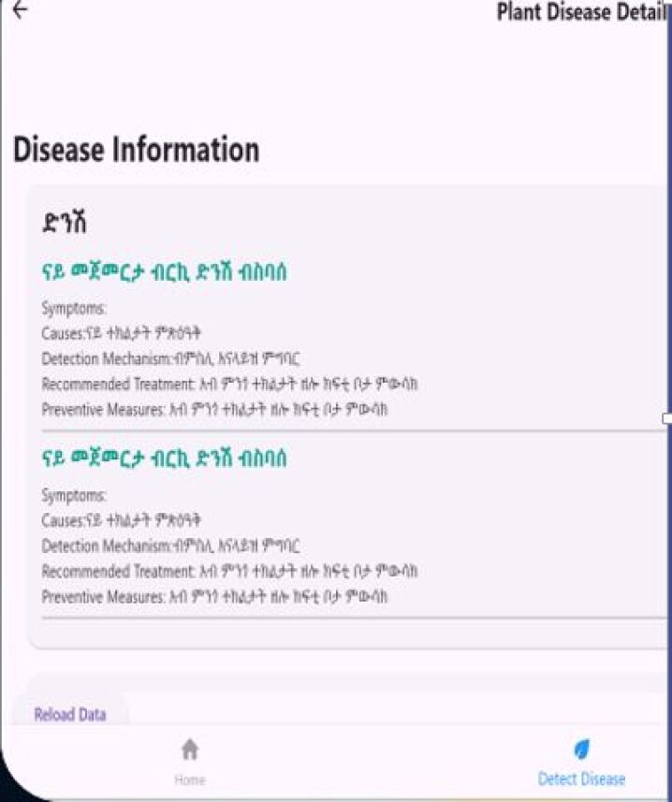Viewport: 672px width, 802px height.
Task: Switch to the Home tab label
Action: 190,780
